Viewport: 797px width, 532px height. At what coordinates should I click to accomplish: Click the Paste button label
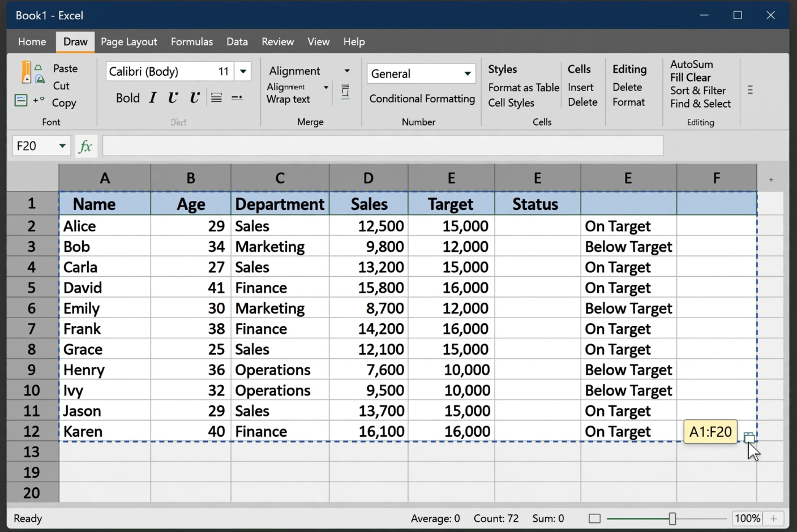(x=65, y=68)
